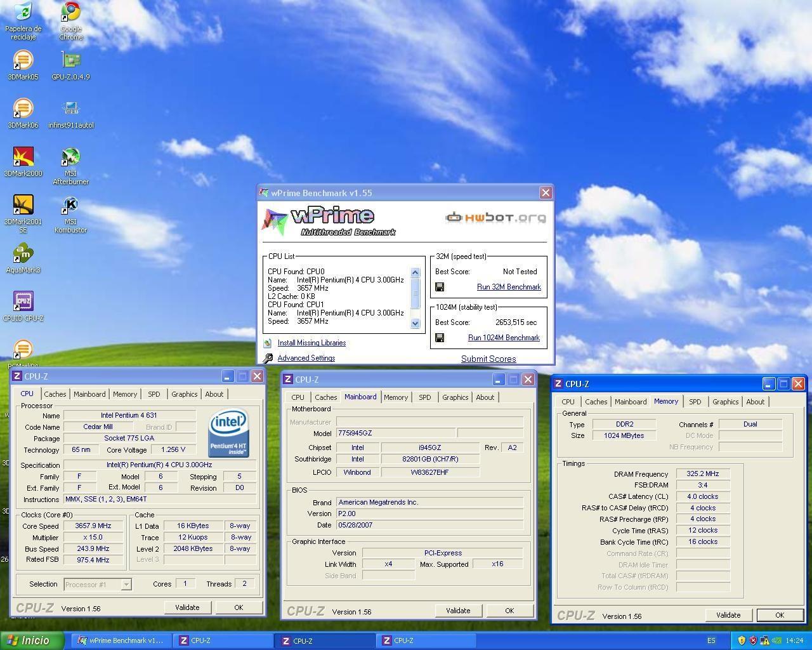Click OK in the middle CPU-Z window

click(509, 611)
